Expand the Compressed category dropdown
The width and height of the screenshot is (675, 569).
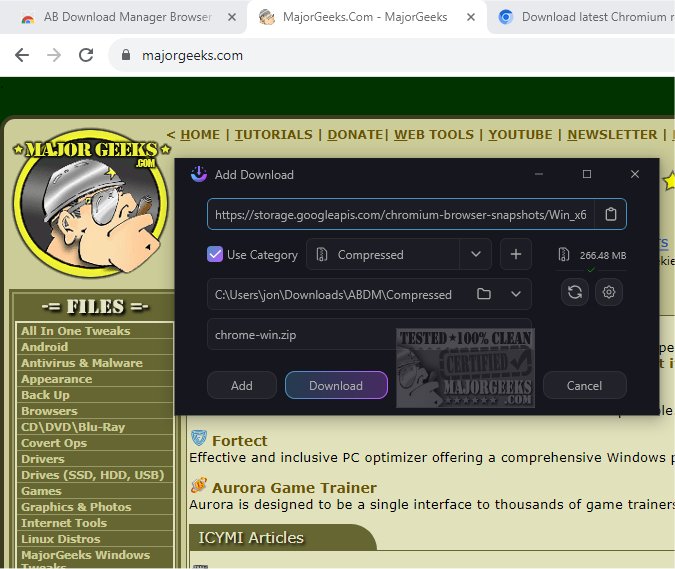[x=475, y=254]
